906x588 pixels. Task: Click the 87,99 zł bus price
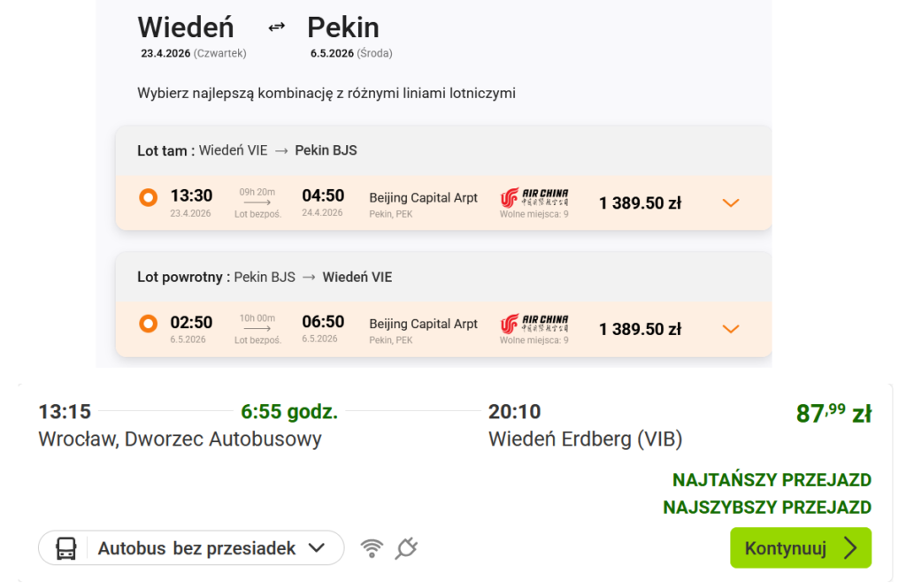click(x=833, y=413)
